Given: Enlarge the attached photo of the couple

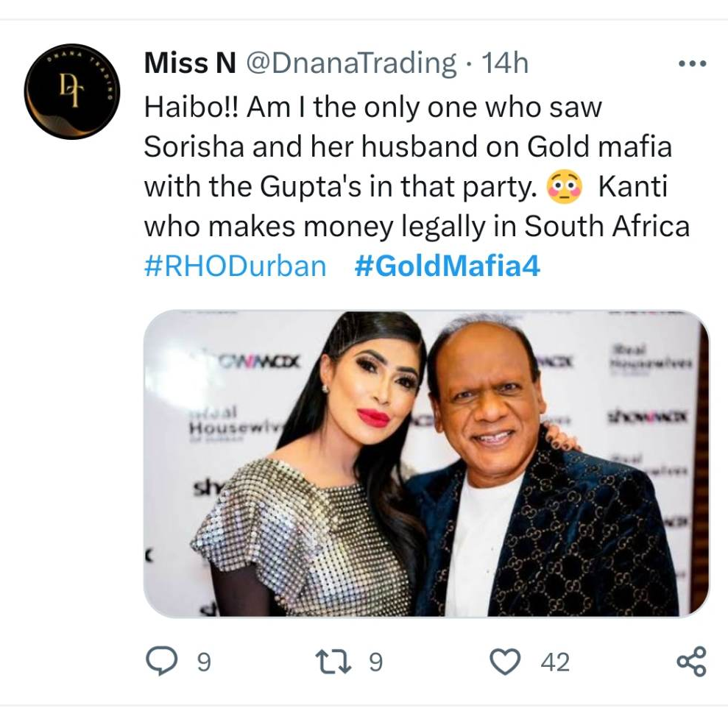Looking at the screenshot, I should point(425,465).
